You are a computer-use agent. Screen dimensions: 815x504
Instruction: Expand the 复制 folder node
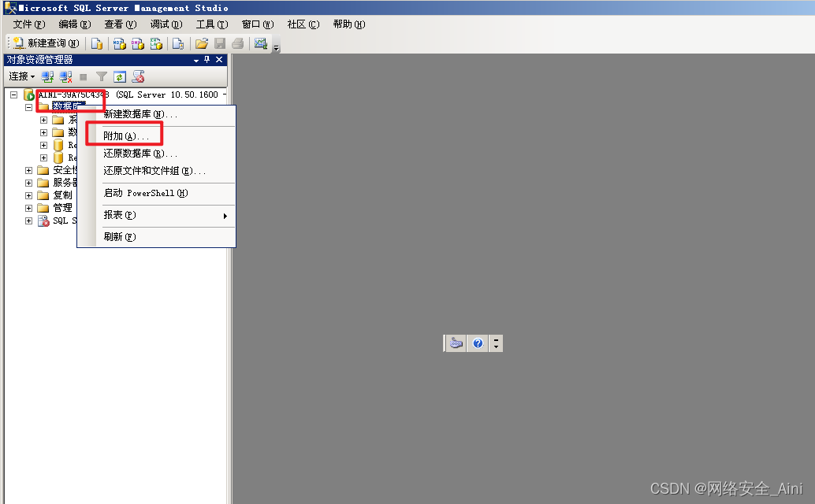pyautogui.click(x=29, y=195)
